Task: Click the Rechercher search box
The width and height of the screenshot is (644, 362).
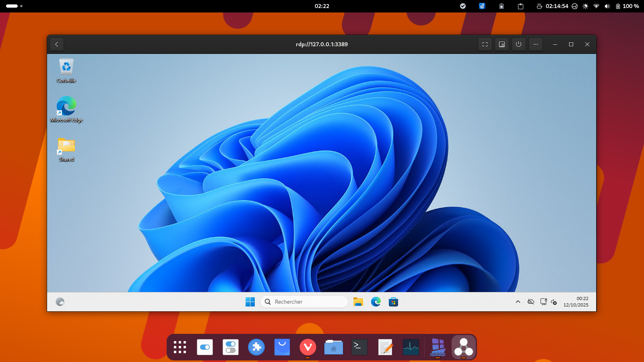Action: coord(304,302)
